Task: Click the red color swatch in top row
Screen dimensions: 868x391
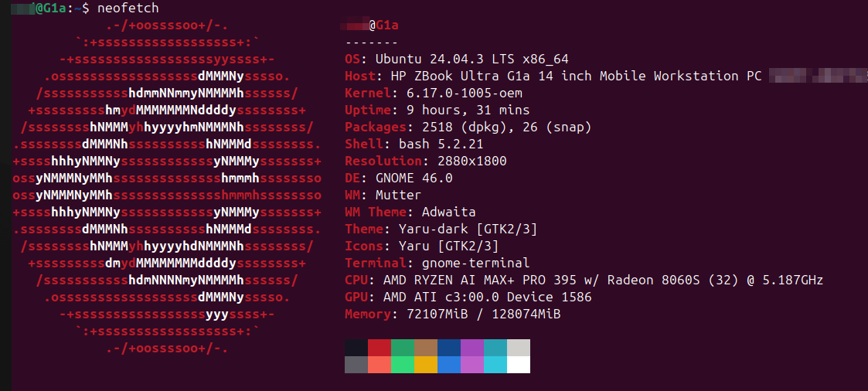Action: 380,348
